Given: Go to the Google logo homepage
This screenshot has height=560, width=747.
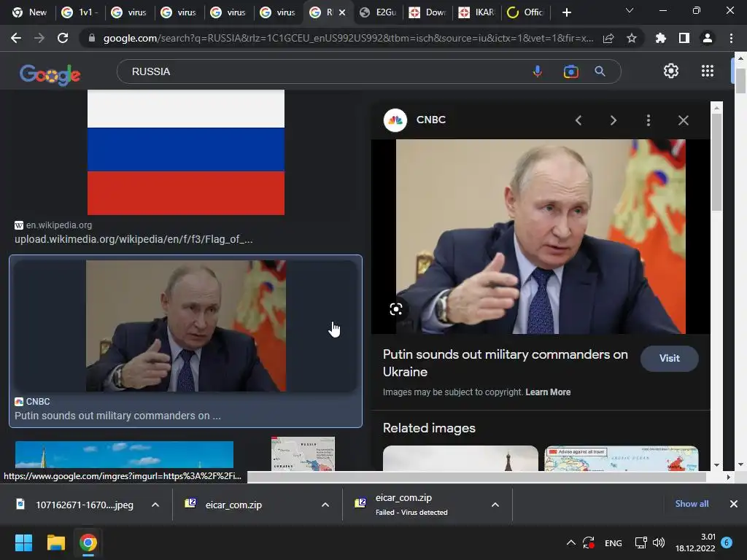Looking at the screenshot, I should coord(50,74).
